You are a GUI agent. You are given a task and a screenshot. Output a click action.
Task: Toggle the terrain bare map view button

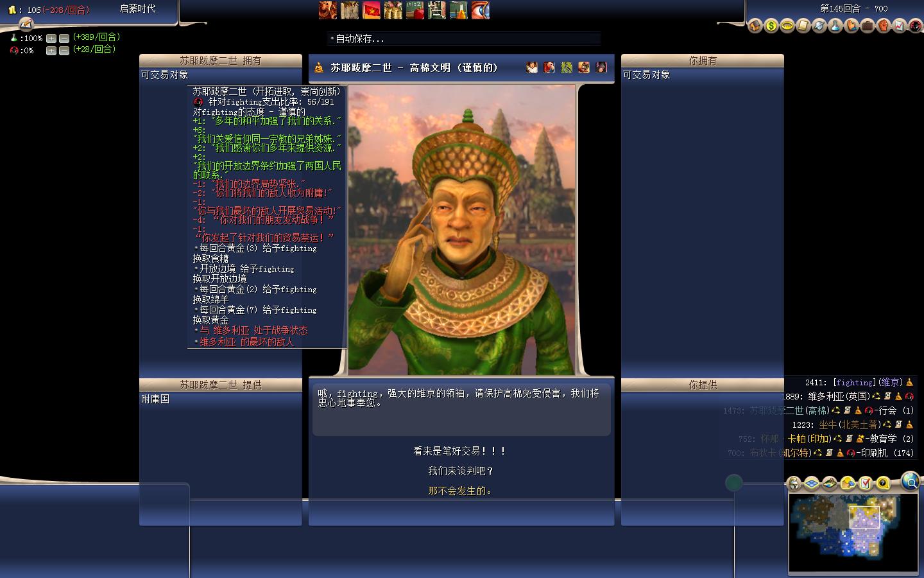830,483
